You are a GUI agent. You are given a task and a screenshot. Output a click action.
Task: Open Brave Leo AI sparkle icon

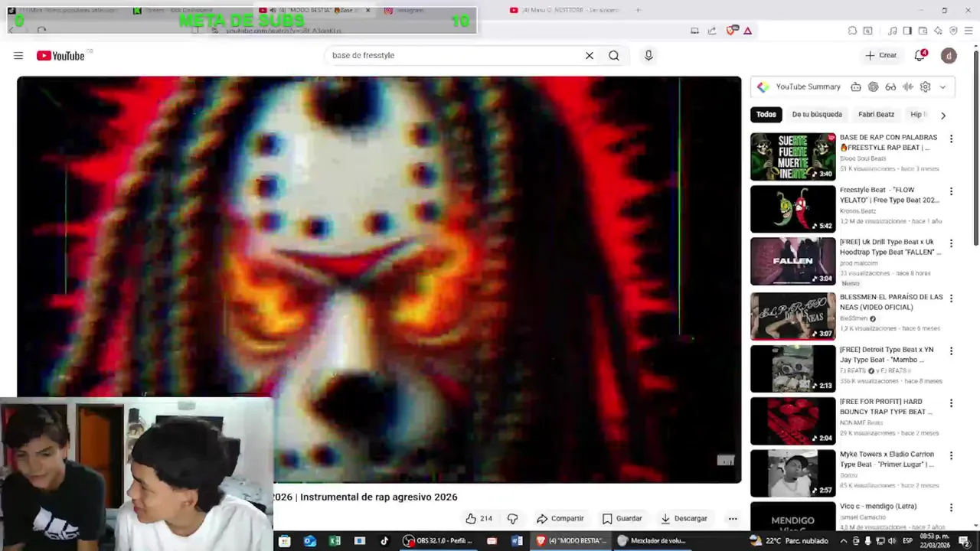point(938,31)
